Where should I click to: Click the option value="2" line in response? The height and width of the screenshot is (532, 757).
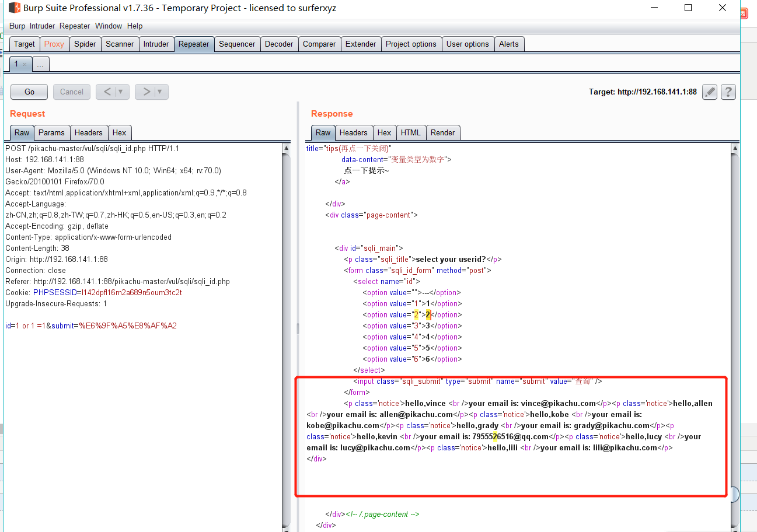pyautogui.click(x=412, y=314)
